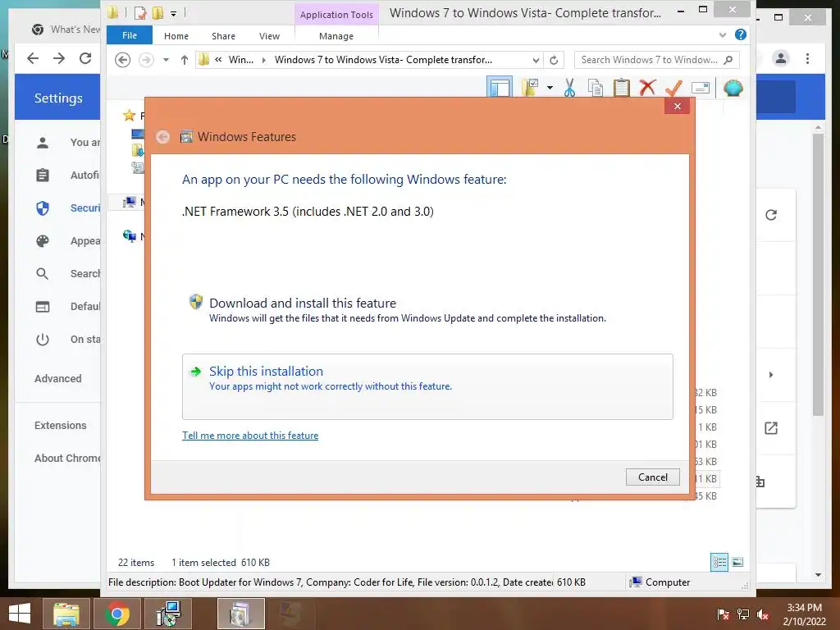840x630 pixels.
Task: Click the Application Tools contextual tab header
Action: pos(336,15)
